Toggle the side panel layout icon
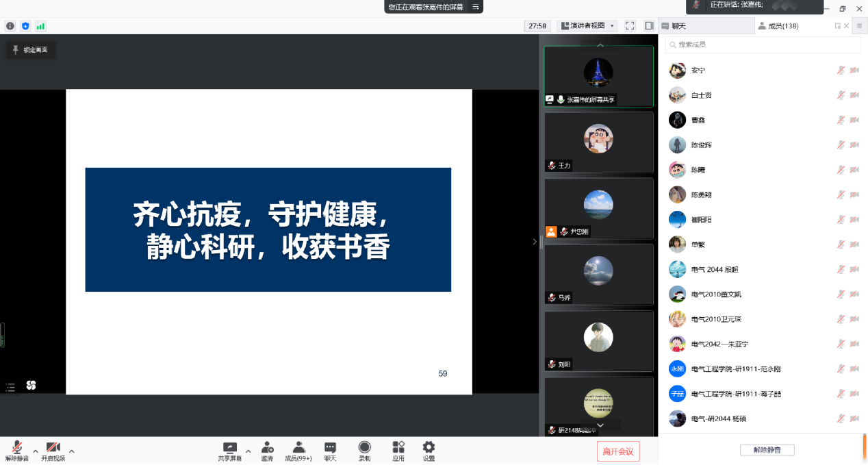 pyautogui.click(x=649, y=26)
